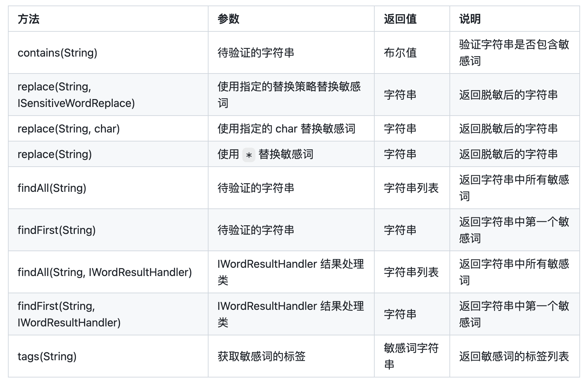
Task: Click the replace(String) method cell
Action: (108, 154)
